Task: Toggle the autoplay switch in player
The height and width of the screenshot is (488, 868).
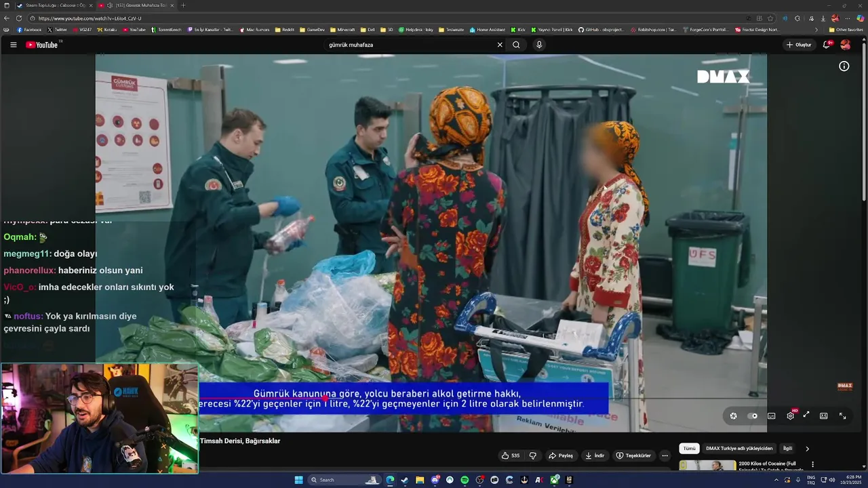Action: 753,415
